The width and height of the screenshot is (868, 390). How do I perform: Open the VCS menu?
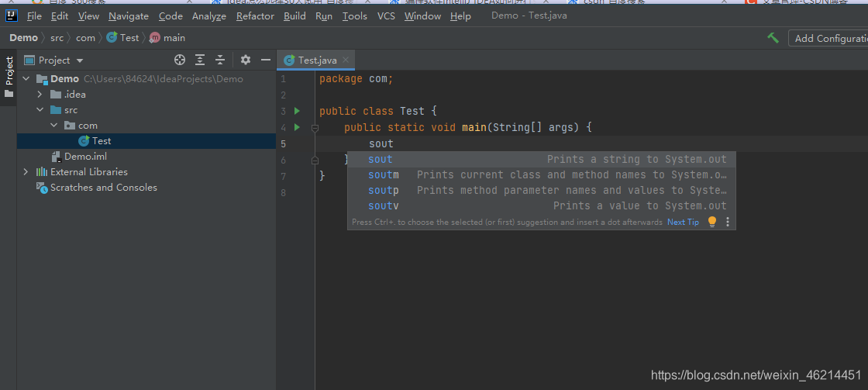click(x=386, y=16)
